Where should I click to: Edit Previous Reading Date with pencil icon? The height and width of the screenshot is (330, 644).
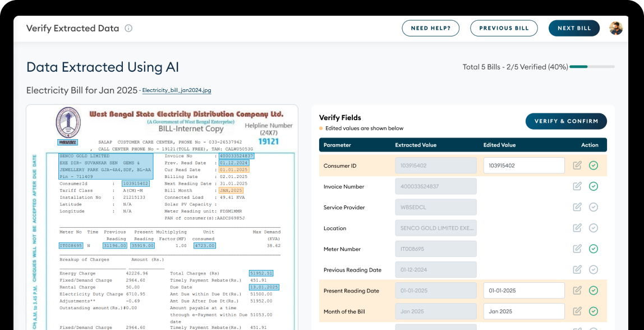[x=577, y=269]
